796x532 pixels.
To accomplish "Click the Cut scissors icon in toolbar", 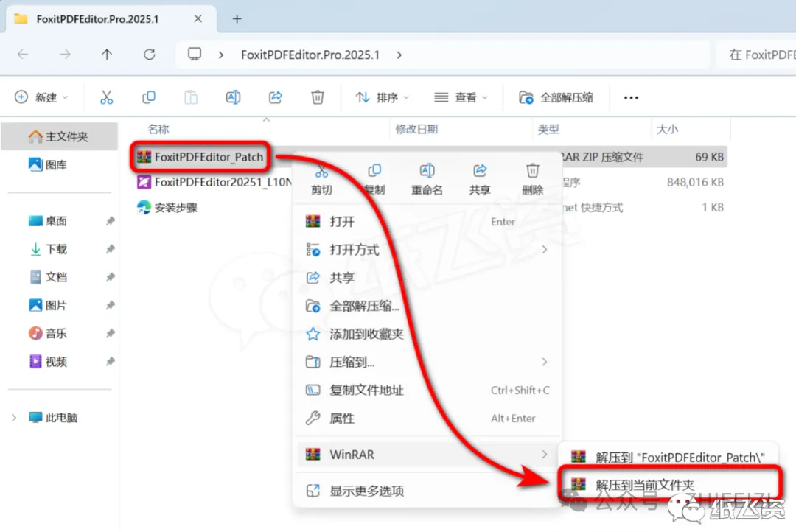I will coord(106,97).
